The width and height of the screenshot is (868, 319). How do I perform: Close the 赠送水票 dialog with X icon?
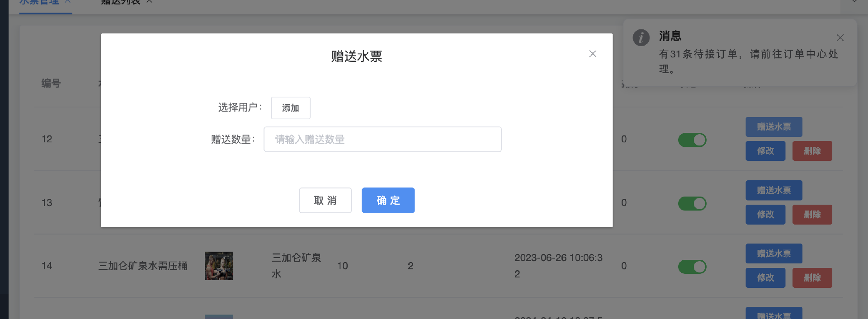click(593, 54)
